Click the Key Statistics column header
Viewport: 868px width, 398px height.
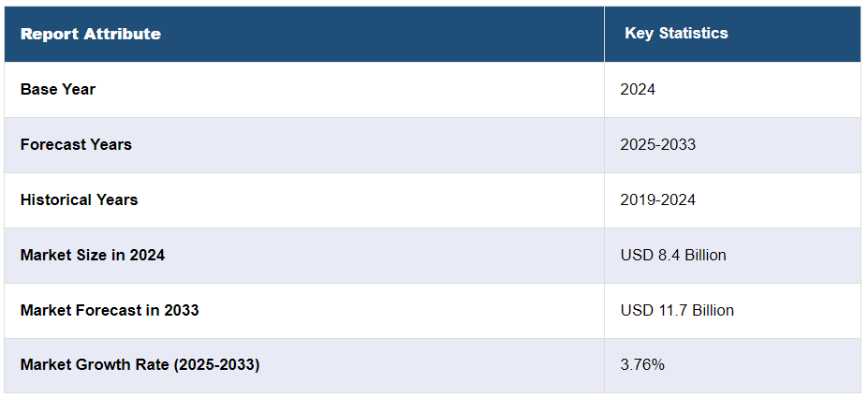click(676, 33)
